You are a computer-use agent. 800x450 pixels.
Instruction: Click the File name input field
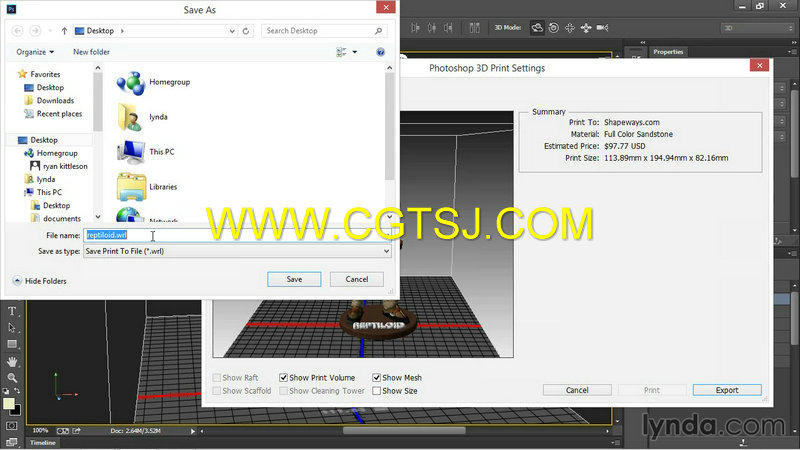[x=237, y=235]
